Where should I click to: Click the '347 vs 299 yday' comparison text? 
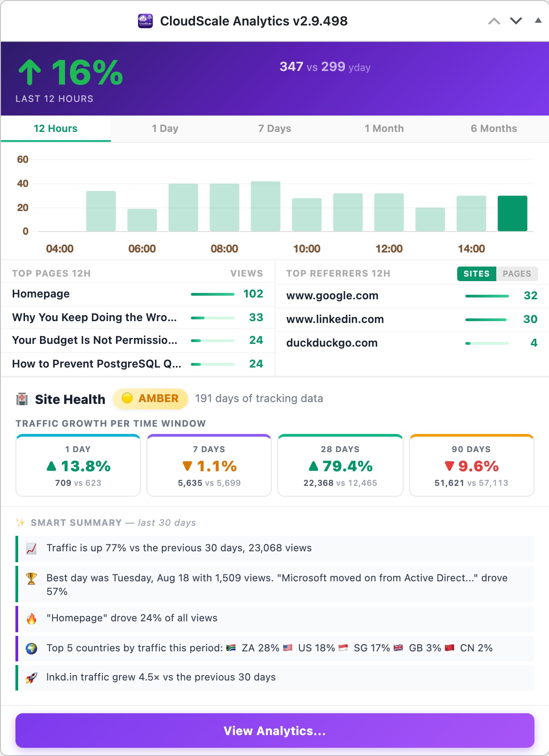point(325,67)
